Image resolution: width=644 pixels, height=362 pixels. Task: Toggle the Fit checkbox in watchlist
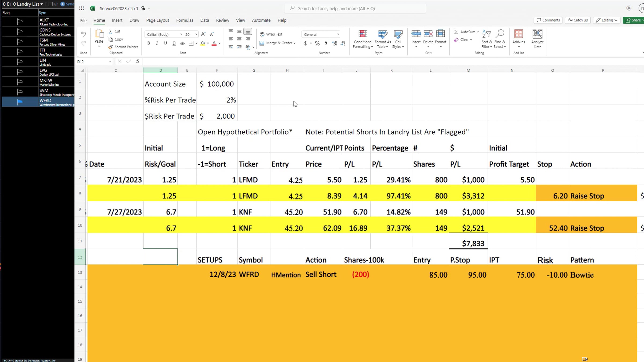tap(50, 4)
